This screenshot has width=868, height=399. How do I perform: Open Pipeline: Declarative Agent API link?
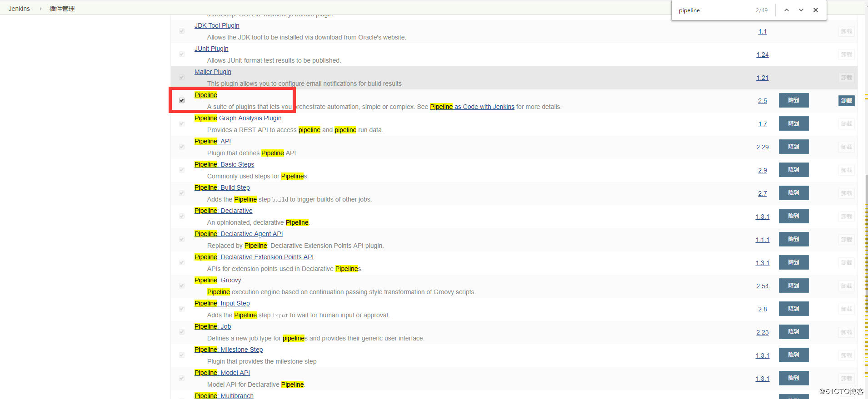point(239,234)
